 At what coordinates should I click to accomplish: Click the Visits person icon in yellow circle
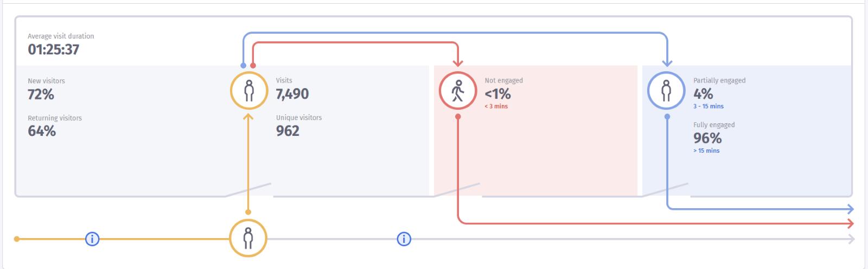pyautogui.click(x=248, y=91)
